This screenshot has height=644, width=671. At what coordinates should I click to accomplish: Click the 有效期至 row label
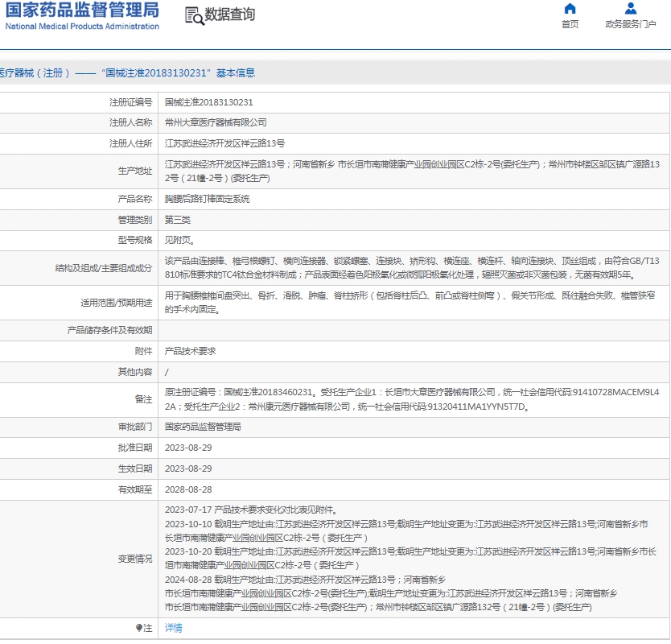click(x=135, y=489)
